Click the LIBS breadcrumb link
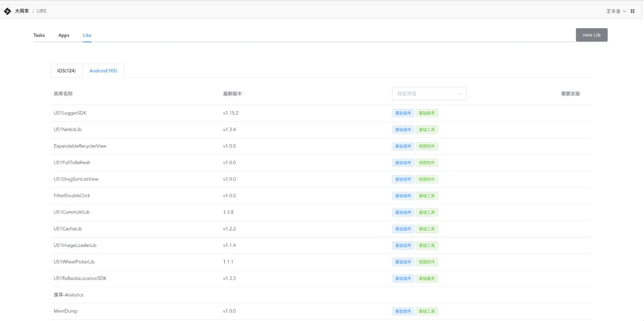The width and height of the screenshot is (644, 321). pos(42,11)
